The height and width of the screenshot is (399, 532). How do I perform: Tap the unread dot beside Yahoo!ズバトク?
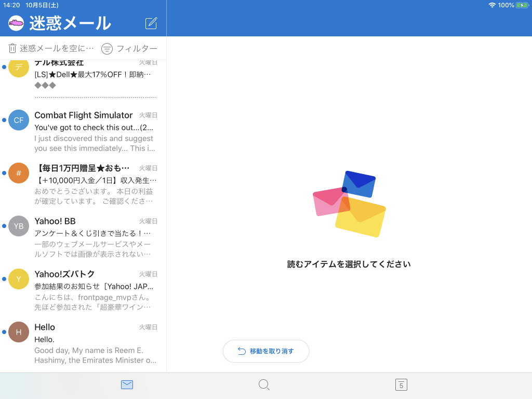pos(4,279)
